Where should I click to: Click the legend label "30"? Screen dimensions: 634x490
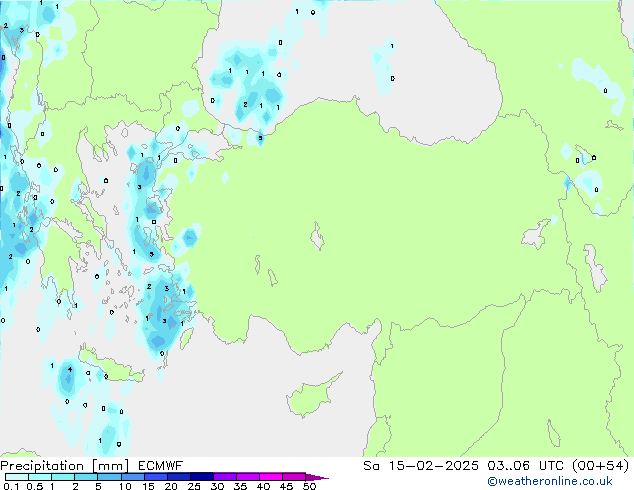(217, 486)
